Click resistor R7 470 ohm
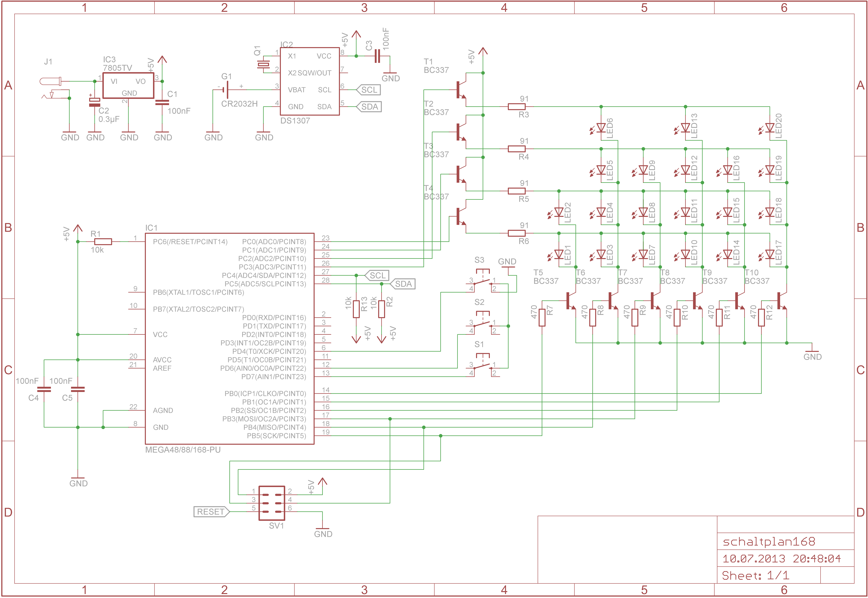Screen dimensions: 868x598 [542, 318]
